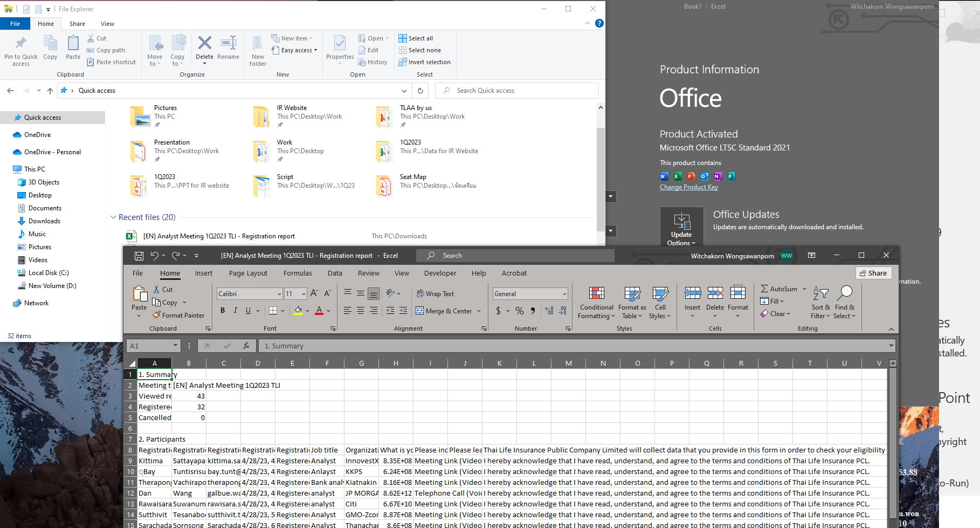Click the Save icon in Excel title bar

(139, 256)
